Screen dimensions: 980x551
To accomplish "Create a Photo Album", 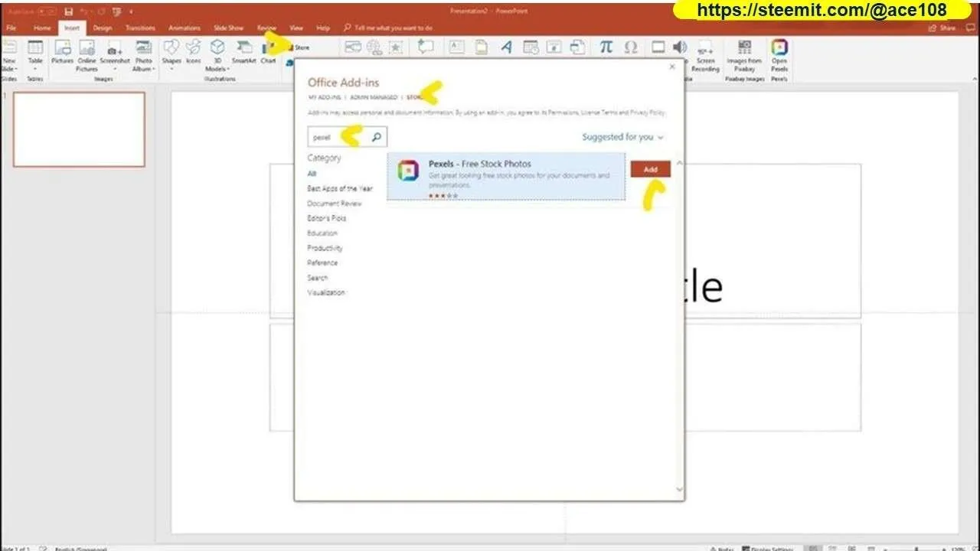I will (143, 55).
